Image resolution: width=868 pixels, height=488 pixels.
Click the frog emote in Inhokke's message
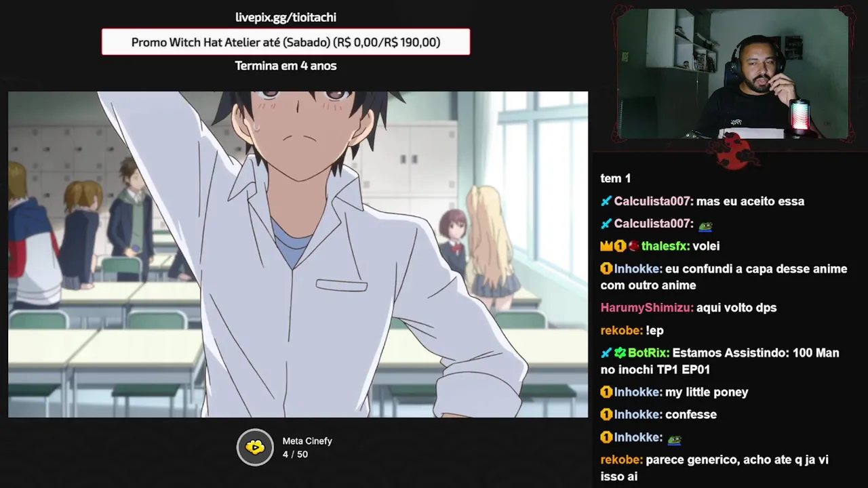coord(674,439)
